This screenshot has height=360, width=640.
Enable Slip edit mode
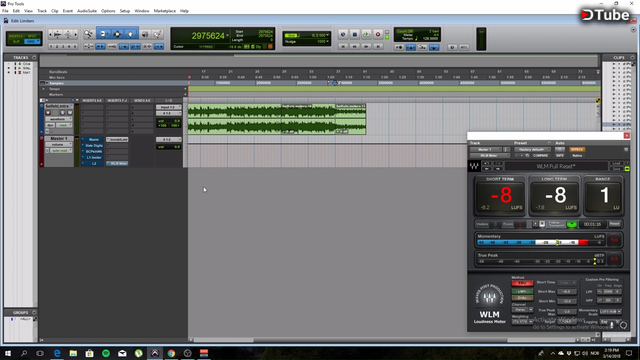pos(16,41)
